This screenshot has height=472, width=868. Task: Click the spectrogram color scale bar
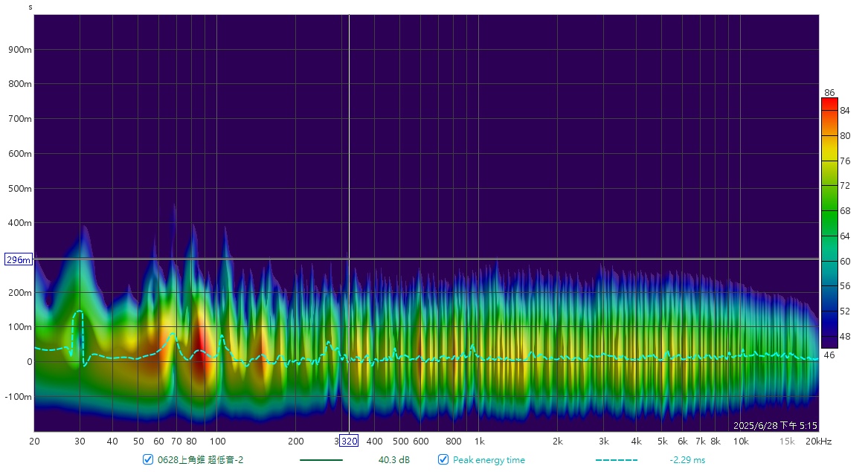[x=829, y=223]
